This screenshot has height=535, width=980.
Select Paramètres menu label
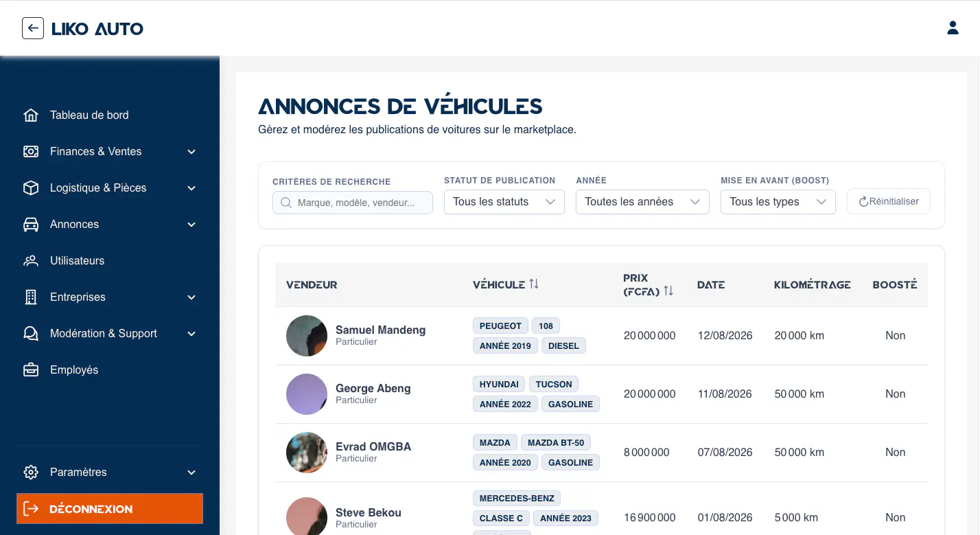[x=78, y=473]
